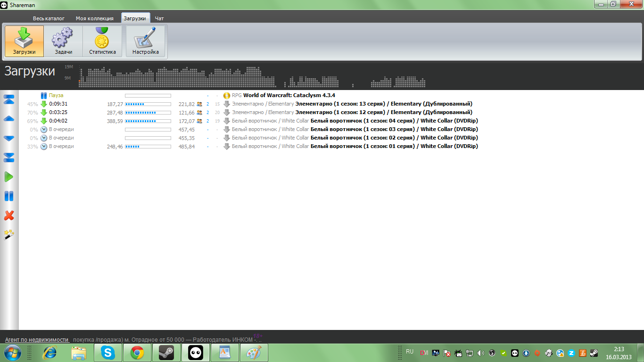644x362 pixels.
Task: Click the peers icon next to 121,66
Action: pyautogui.click(x=199, y=112)
